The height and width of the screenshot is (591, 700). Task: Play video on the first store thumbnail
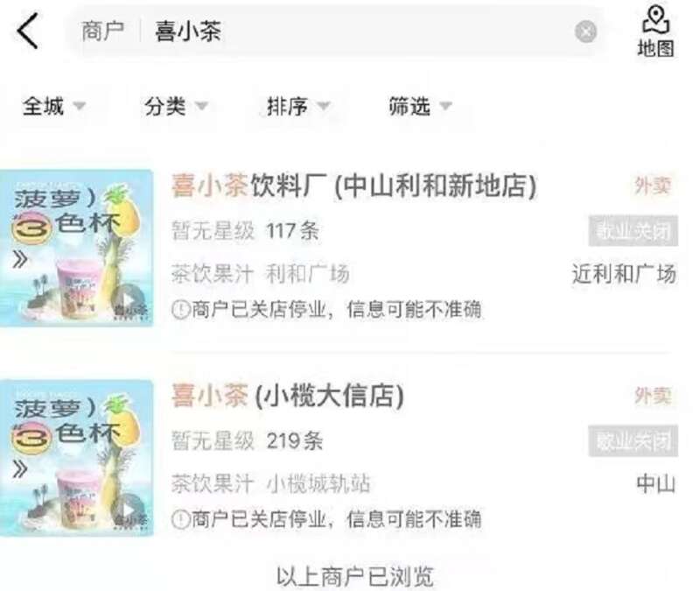(128, 299)
